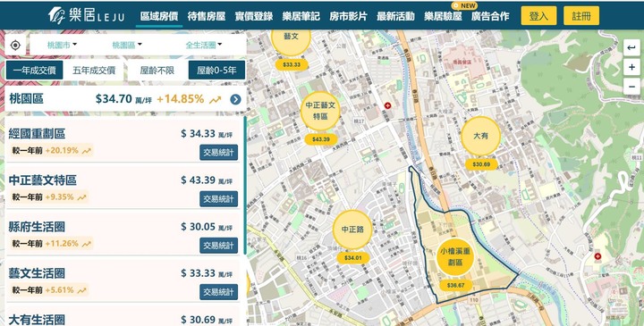644x326 pixels.
Task: Select the 五年成交價 toggle
Action: point(94,71)
